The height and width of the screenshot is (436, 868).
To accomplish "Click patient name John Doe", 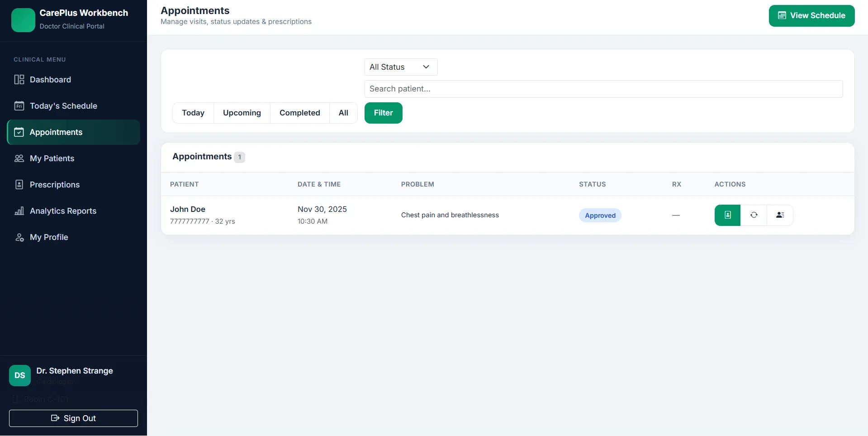I will click(x=188, y=209).
